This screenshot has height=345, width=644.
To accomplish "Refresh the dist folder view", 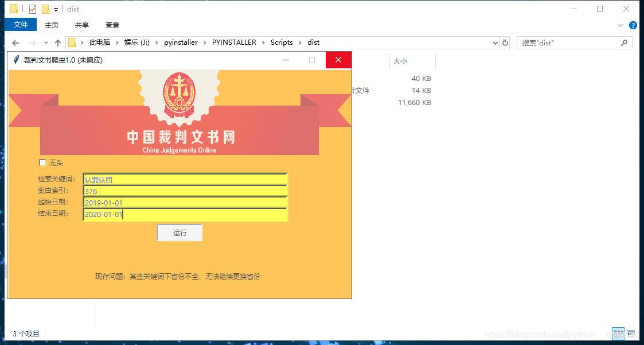I will pyautogui.click(x=505, y=42).
